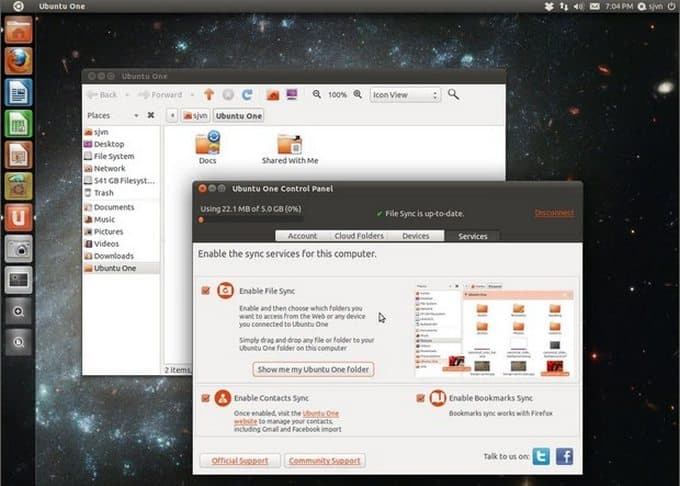This screenshot has height=486, width=680.
Task: Select the Services tab
Action: [x=473, y=236]
